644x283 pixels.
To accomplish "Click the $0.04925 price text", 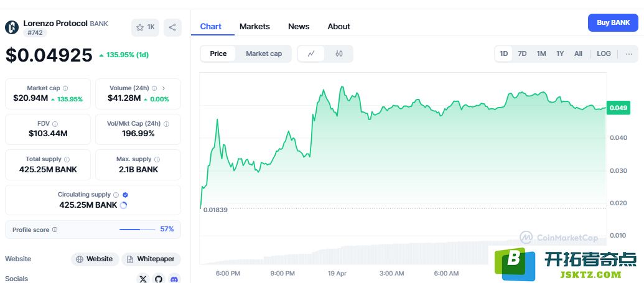I will coord(49,55).
